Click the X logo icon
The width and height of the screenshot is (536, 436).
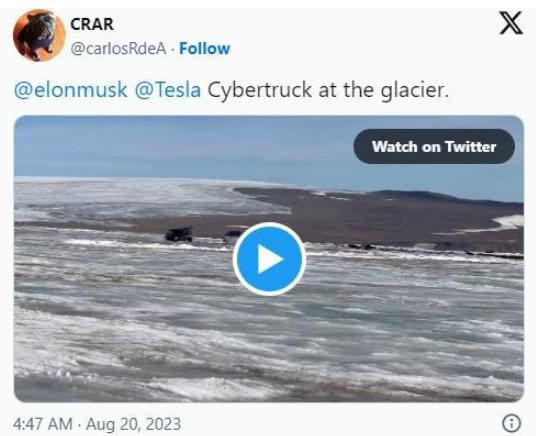point(511,23)
